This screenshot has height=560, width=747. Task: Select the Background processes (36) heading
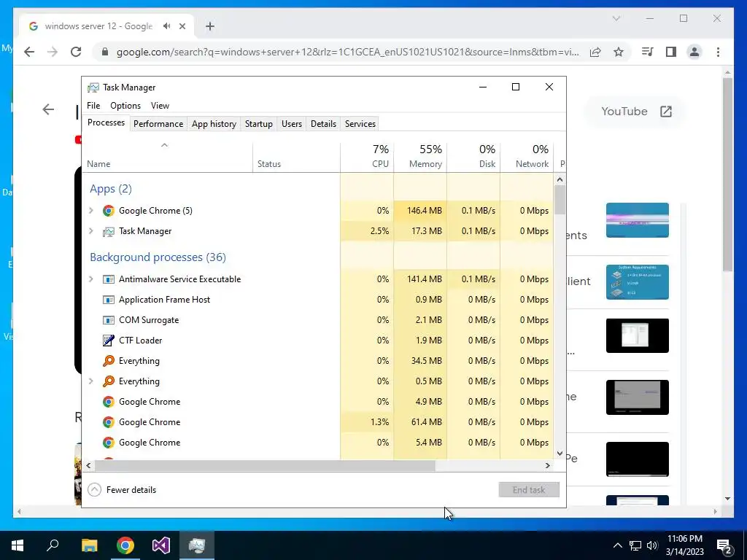[x=158, y=257]
